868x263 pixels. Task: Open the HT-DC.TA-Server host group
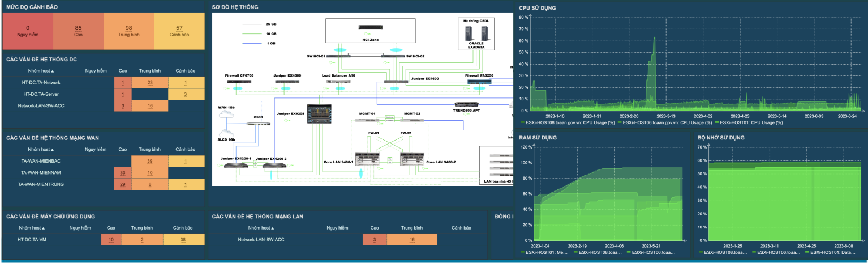(x=41, y=94)
